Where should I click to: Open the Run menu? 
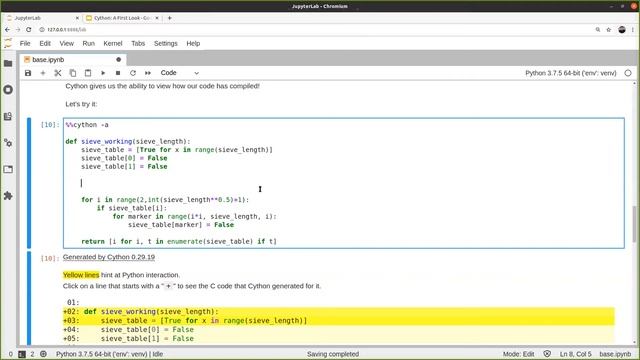(x=89, y=43)
